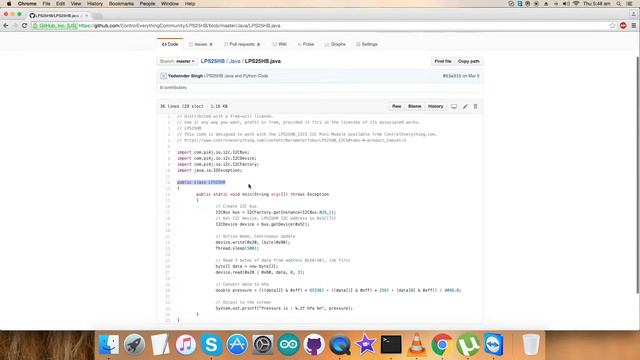Open Skype from the Dock
Screen dimensions: 640x360
pos(211,344)
